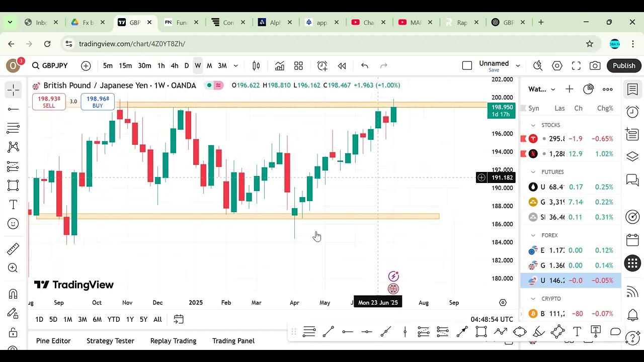
Task: Collapse the FOREX watchlist section
Action: click(x=533, y=235)
